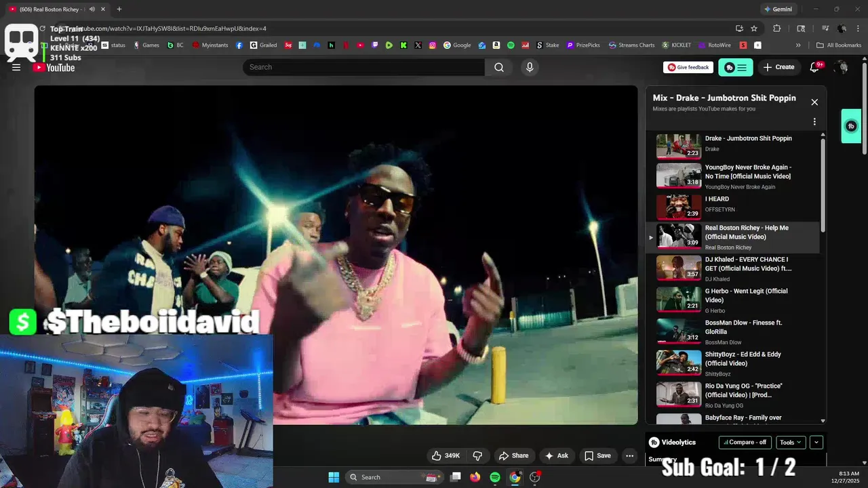Image resolution: width=868 pixels, height=488 pixels.
Task: Share the video
Action: 513,455
